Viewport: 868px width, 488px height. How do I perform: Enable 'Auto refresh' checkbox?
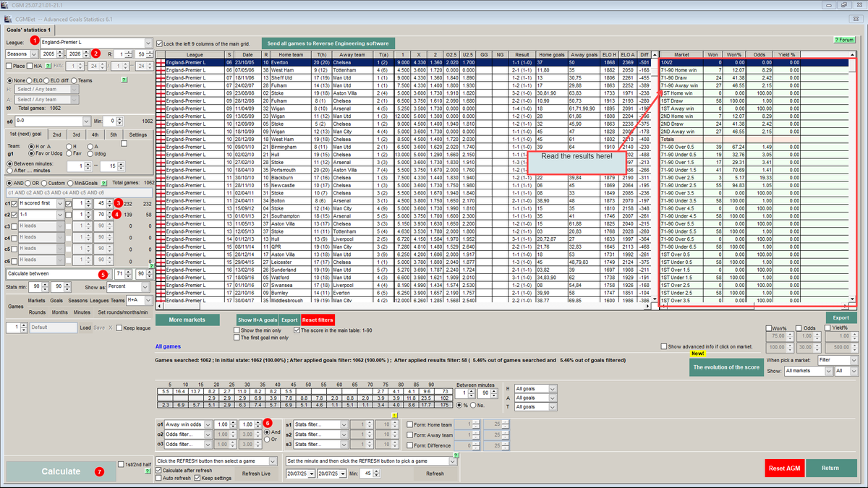click(160, 478)
